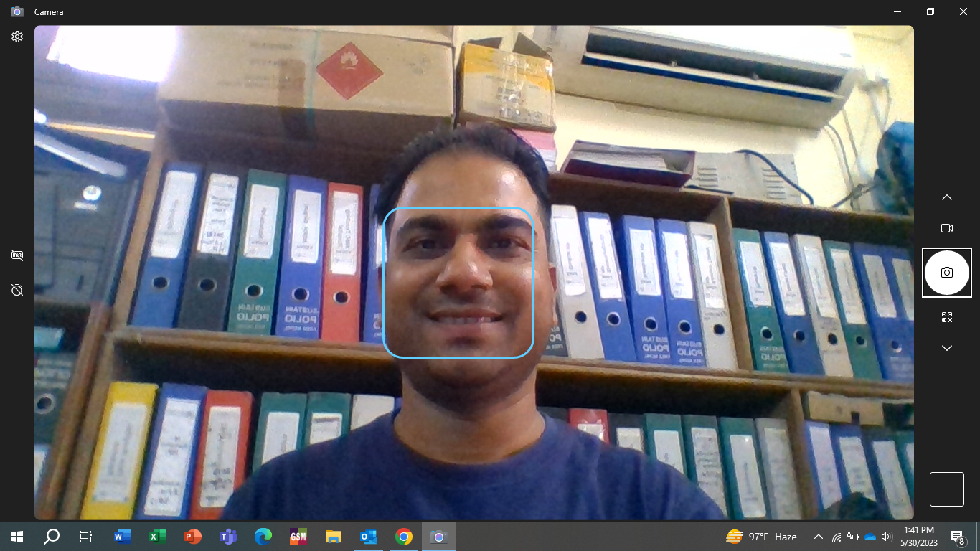Open Outlook from the taskbar

369,537
